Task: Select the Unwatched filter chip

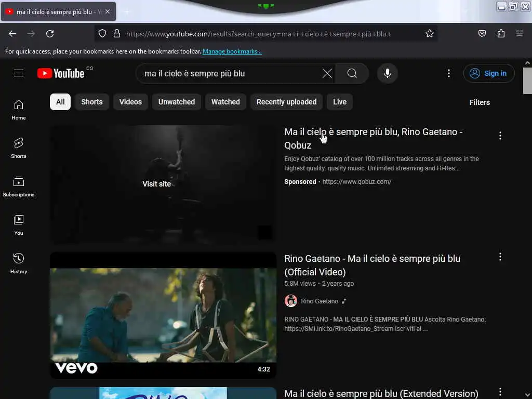Action: pyautogui.click(x=177, y=102)
